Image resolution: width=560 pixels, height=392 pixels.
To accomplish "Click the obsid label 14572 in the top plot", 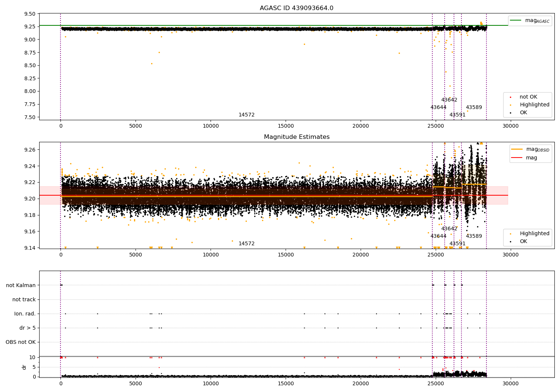I will [x=246, y=115].
